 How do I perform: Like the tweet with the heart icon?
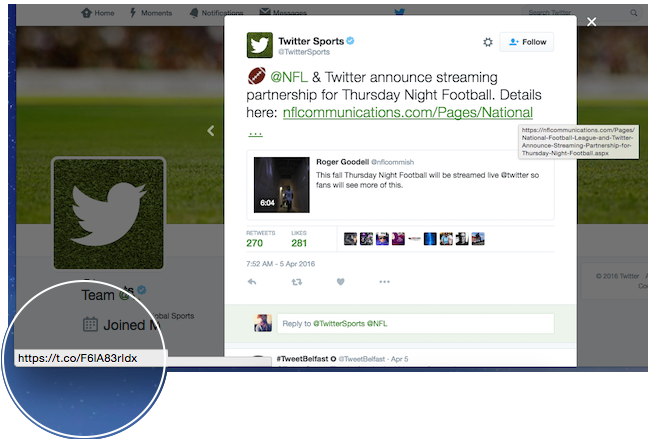[x=340, y=282]
